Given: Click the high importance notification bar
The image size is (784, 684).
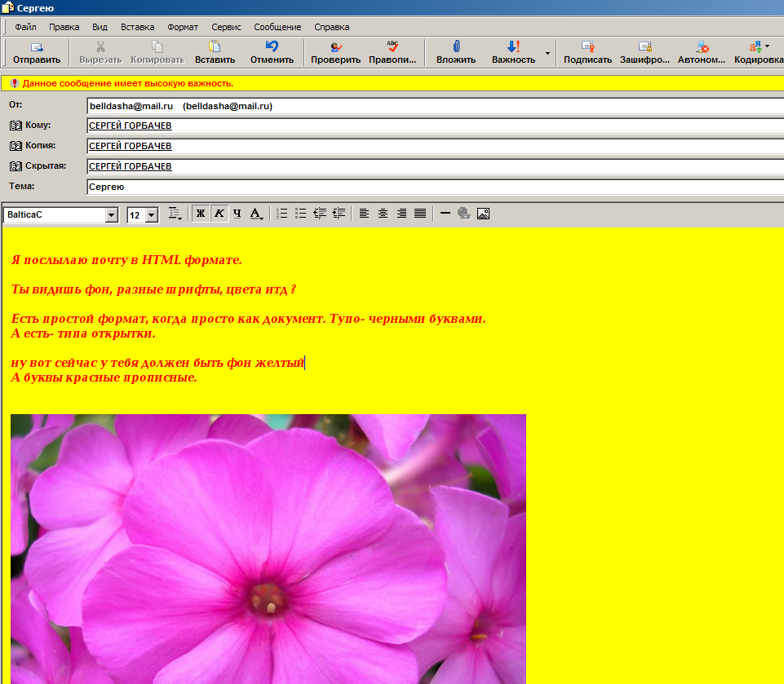Looking at the screenshot, I should click(x=392, y=83).
